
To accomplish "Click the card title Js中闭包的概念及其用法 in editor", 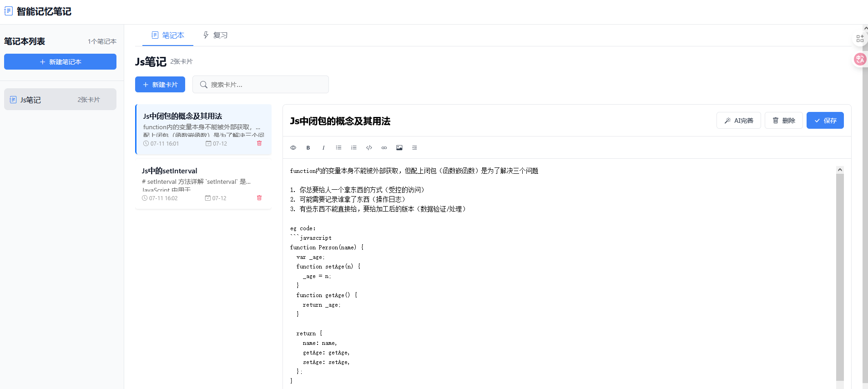I will 340,121.
